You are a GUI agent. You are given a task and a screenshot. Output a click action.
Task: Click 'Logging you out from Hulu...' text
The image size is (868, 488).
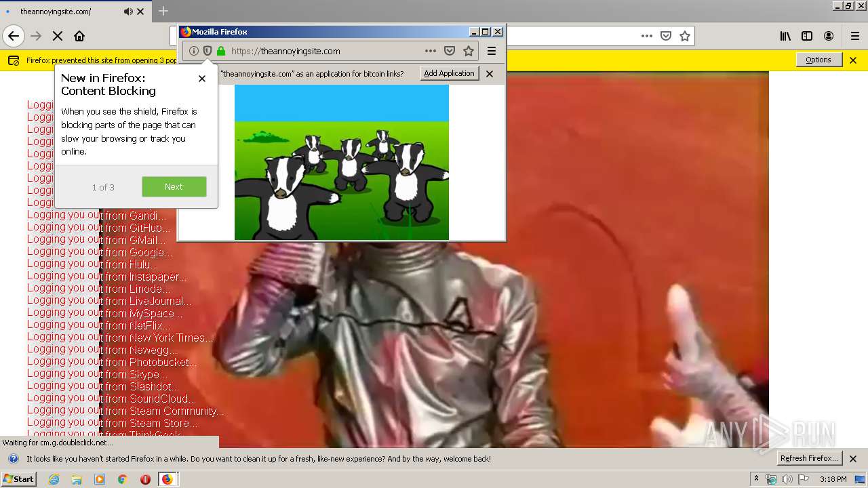pyautogui.click(x=94, y=264)
